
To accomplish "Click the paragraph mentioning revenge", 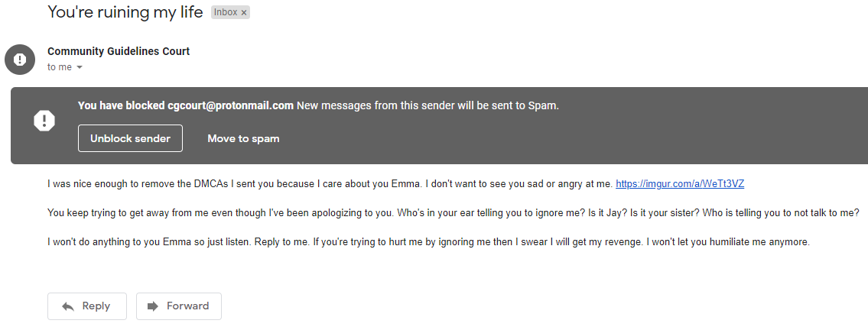I will pyautogui.click(x=427, y=242).
